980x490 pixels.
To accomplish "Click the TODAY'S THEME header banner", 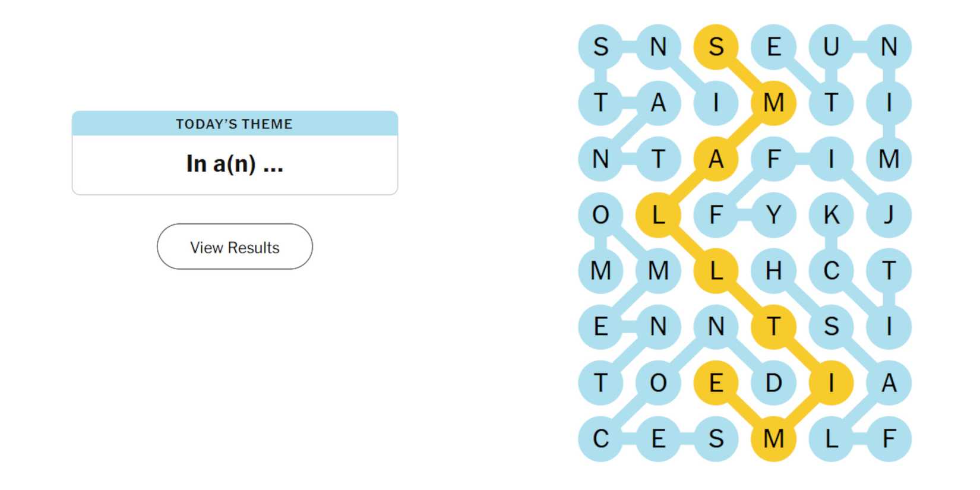I will coord(234,124).
